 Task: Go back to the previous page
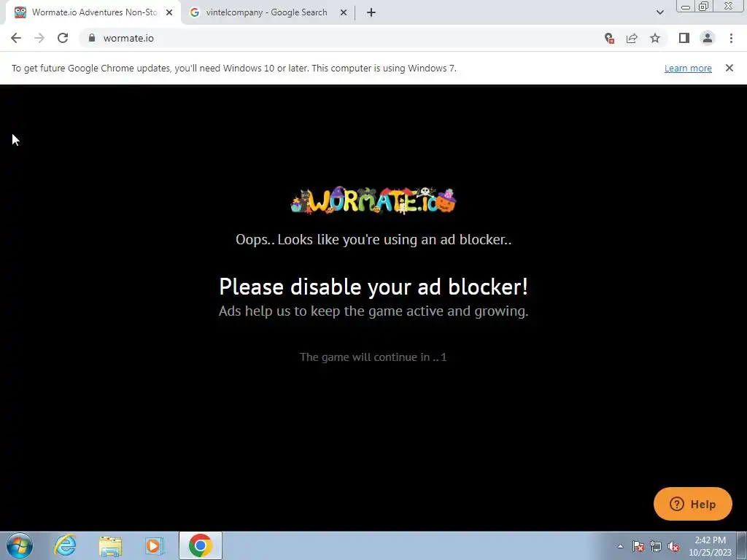point(16,38)
